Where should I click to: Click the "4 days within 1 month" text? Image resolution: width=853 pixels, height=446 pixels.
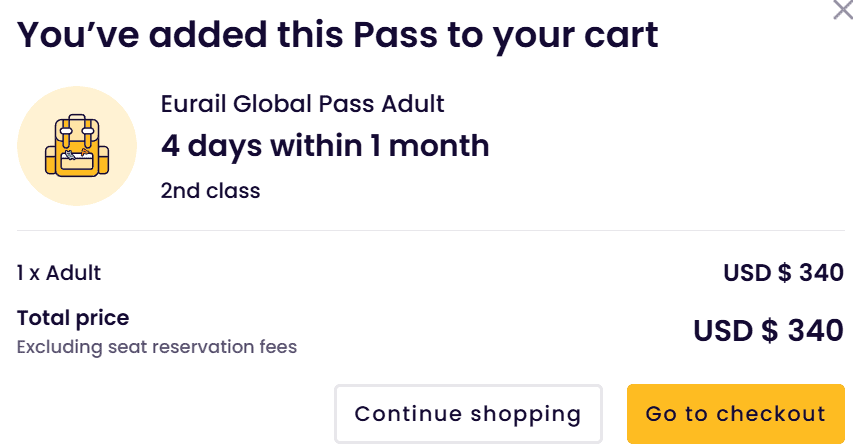(325, 146)
